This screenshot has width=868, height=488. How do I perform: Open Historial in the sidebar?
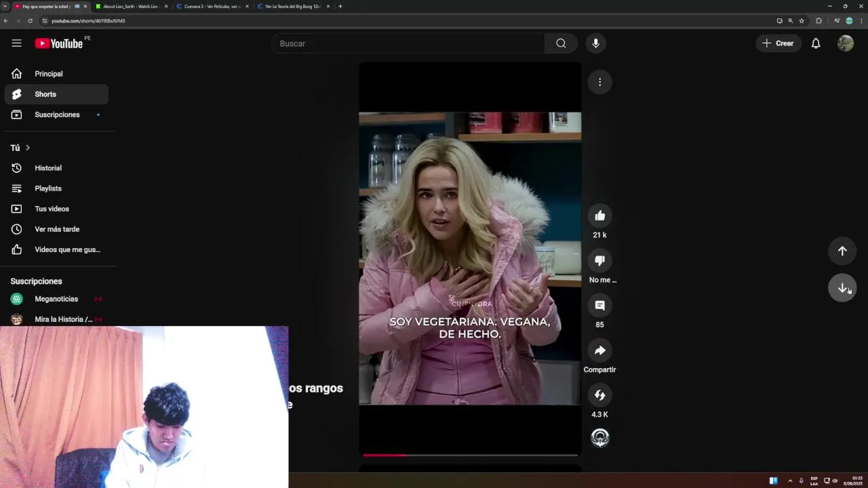click(56, 168)
